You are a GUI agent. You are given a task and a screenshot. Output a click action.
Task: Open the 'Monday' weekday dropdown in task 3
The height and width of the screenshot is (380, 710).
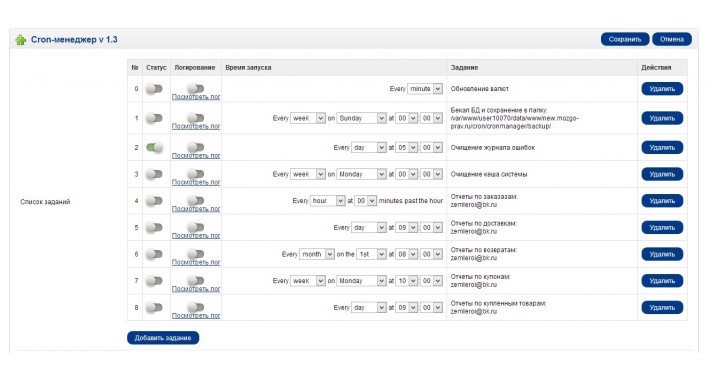tap(361, 174)
